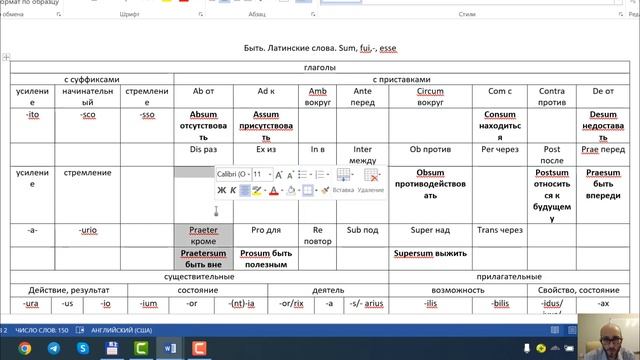Screen dimensions: 640x360
Task: Open the highlight color dropdown arrow
Action: [265, 191]
